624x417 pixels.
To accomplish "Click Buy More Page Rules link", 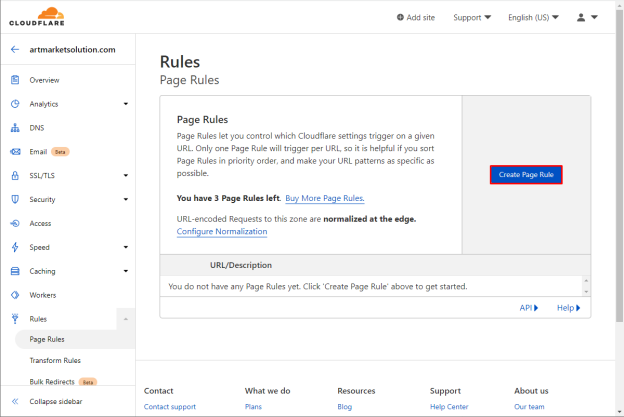I will [325, 198].
